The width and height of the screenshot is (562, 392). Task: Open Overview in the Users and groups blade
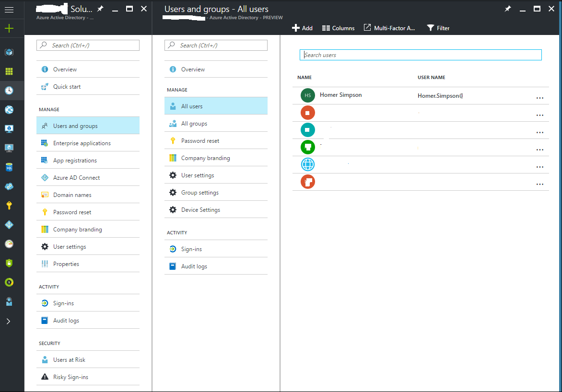[x=216, y=69]
